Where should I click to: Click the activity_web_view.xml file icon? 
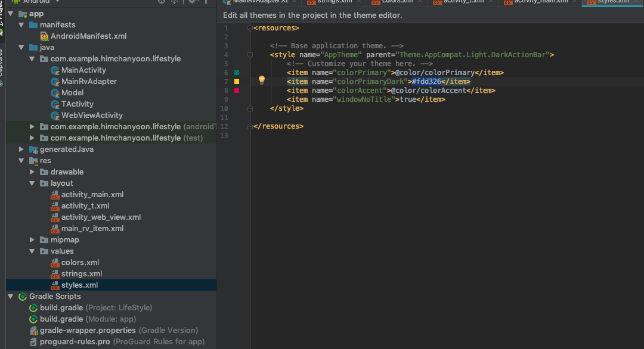point(55,217)
